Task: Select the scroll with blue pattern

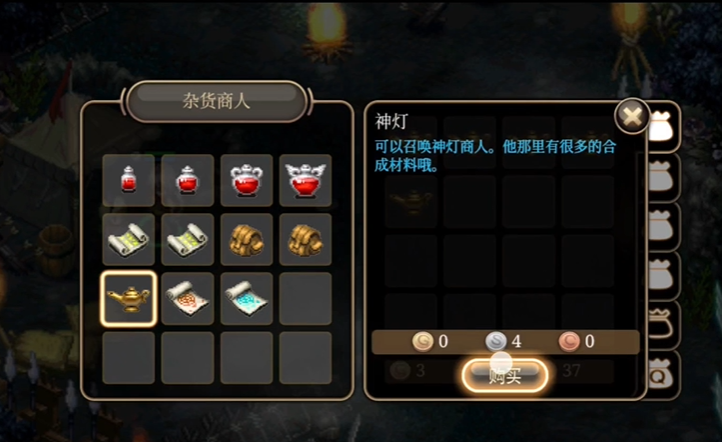Action: pyautogui.click(x=246, y=298)
